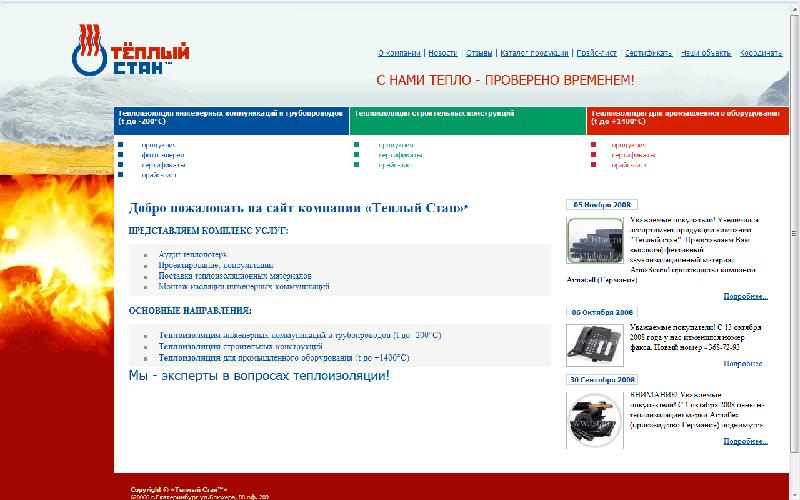Open сертификаты under the green construction section
The height and width of the screenshot is (500, 800).
400,155
